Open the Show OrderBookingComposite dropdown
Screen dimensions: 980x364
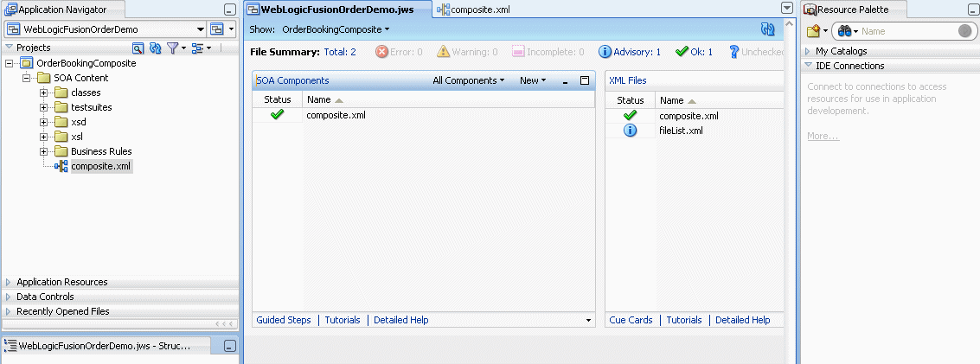point(336,29)
